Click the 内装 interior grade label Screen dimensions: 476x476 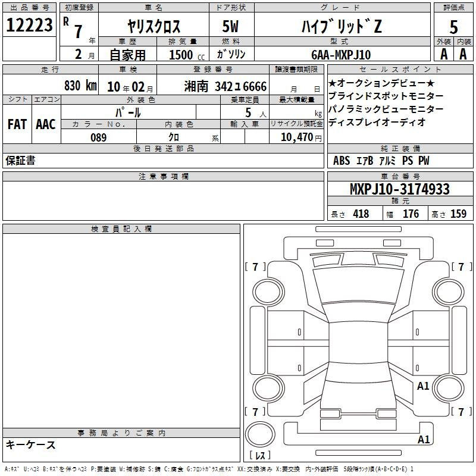click(464, 42)
